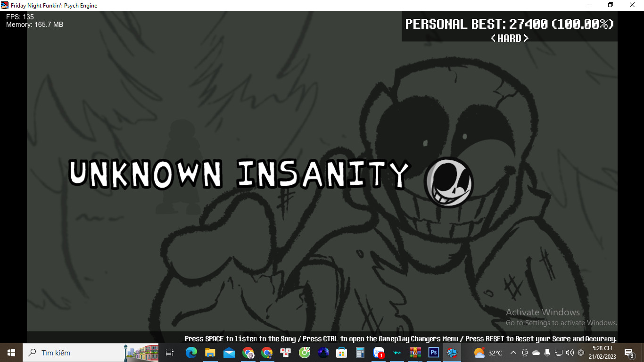
Task: Mute sound via the speaker tray icon
Action: point(570,353)
